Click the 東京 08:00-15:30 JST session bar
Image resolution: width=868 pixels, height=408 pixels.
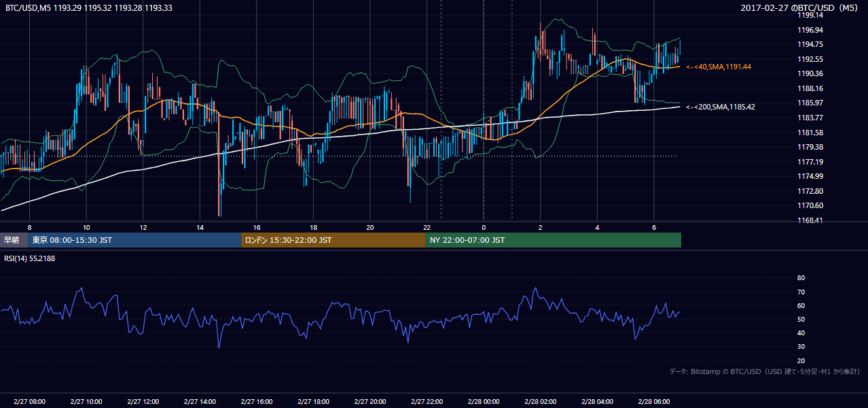(x=134, y=240)
